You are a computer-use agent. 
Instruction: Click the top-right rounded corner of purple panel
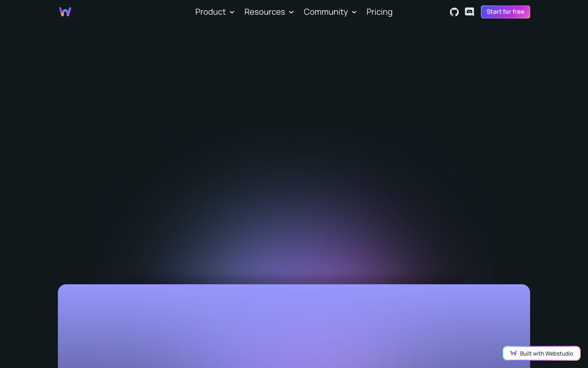pyautogui.click(x=526, y=288)
